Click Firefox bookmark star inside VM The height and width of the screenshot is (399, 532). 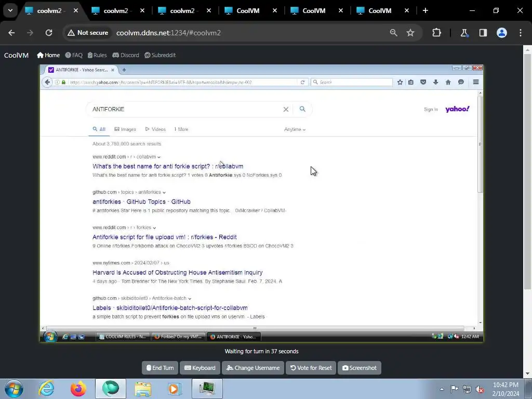pyautogui.click(x=400, y=82)
